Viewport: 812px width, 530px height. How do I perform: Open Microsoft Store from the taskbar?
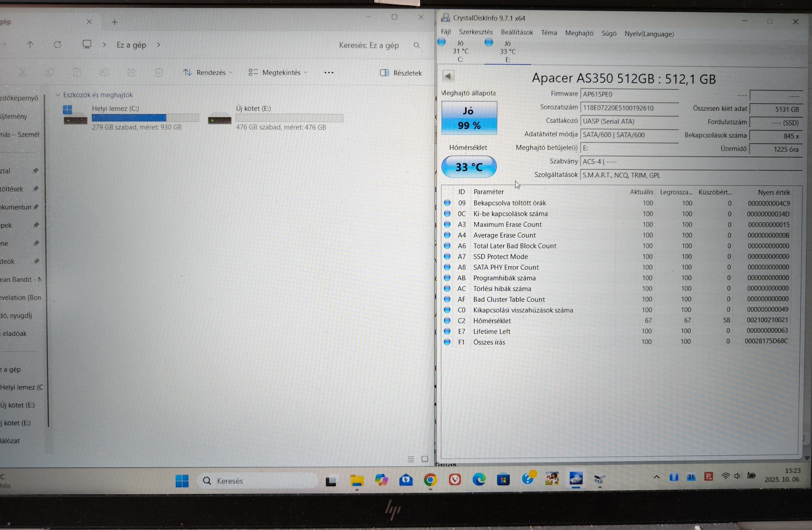(503, 479)
